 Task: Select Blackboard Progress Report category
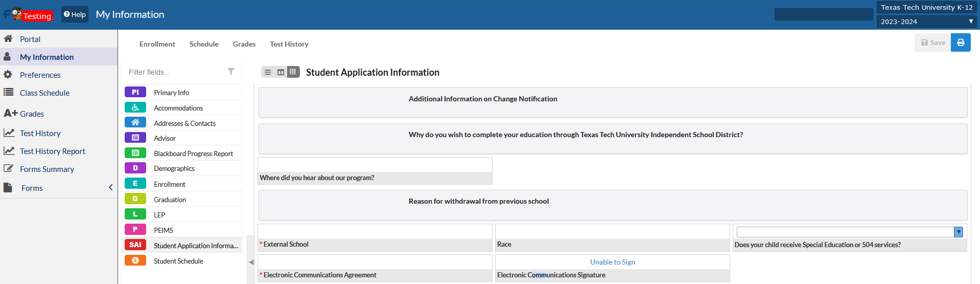pos(193,154)
